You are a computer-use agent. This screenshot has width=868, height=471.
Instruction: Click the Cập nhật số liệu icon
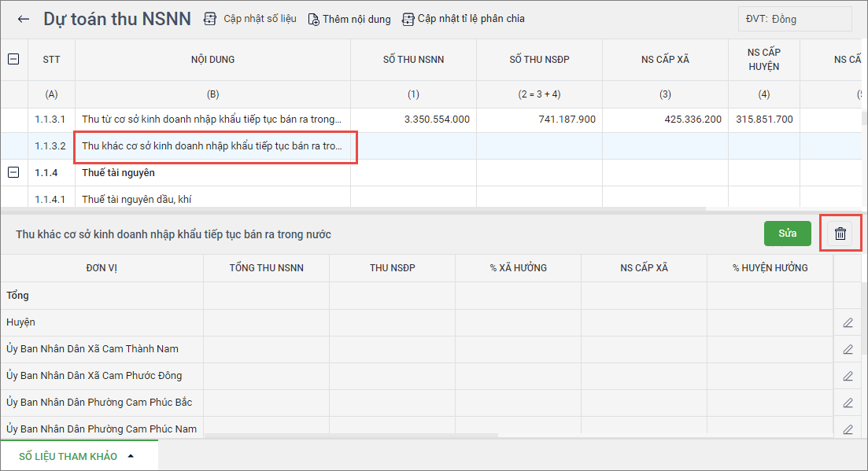[210, 19]
